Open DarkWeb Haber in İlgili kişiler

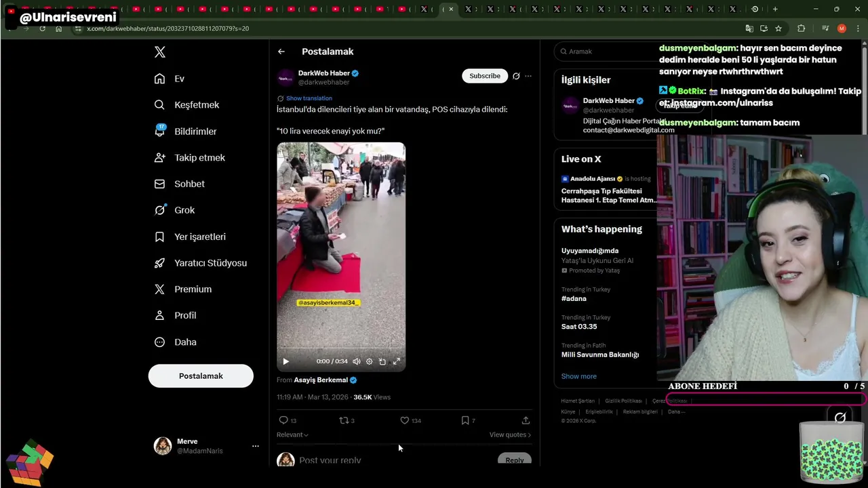pyautogui.click(x=608, y=100)
